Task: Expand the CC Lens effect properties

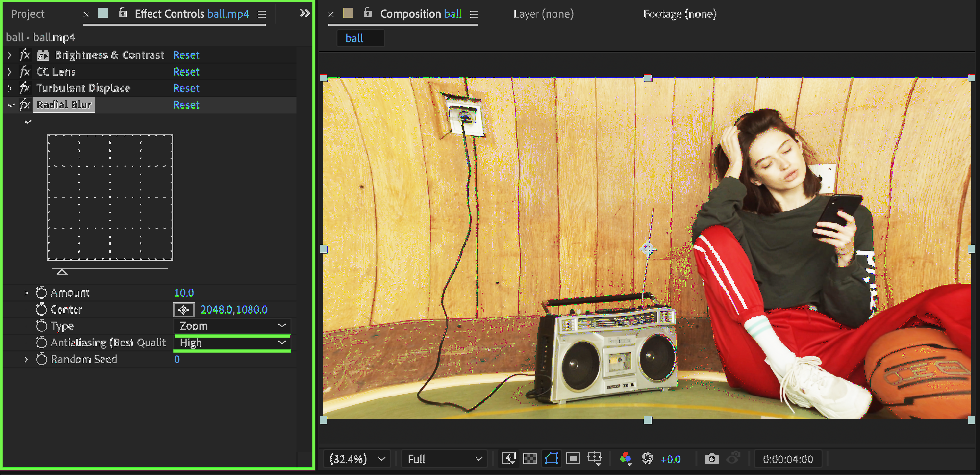Action: tap(9, 72)
